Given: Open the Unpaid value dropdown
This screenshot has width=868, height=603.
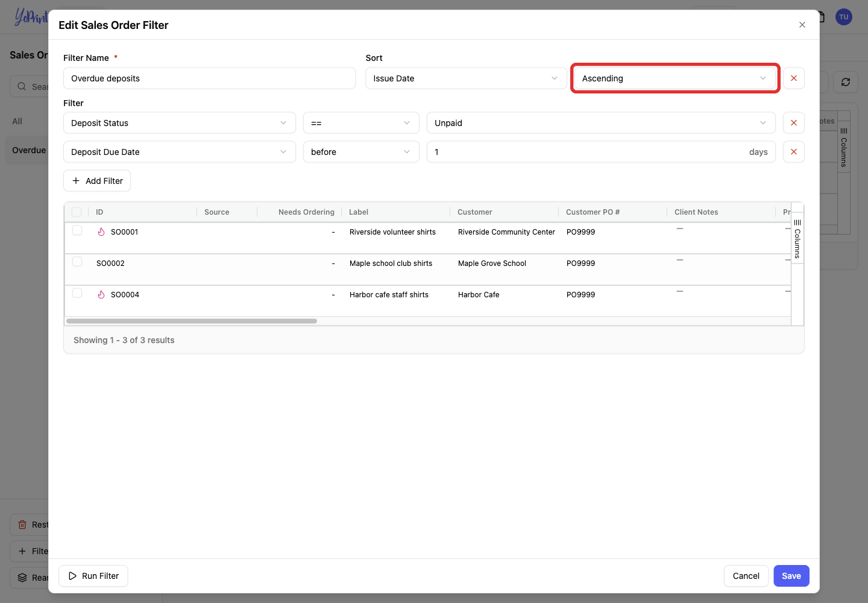Looking at the screenshot, I should (601, 123).
